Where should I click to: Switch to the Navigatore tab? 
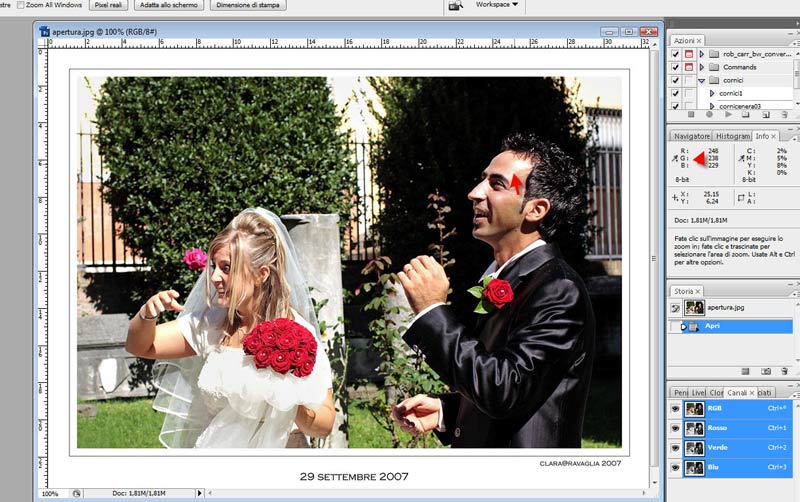click(x=691, y=136)
